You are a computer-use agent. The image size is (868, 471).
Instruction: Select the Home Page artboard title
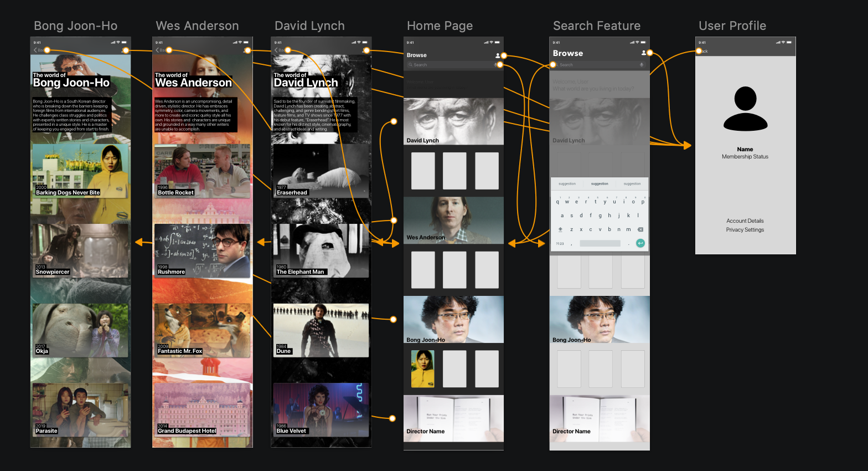(x=440, y=26)
